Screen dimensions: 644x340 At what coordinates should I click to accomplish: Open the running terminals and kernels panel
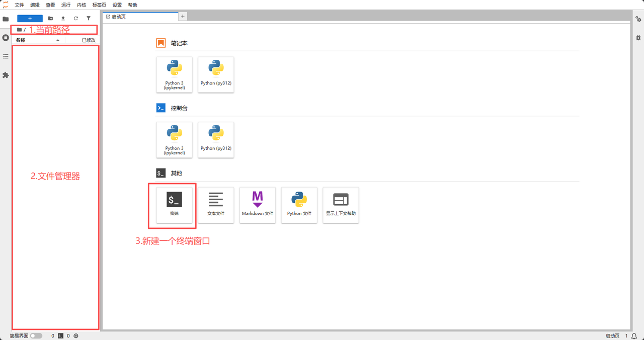[x=6, y=38]
